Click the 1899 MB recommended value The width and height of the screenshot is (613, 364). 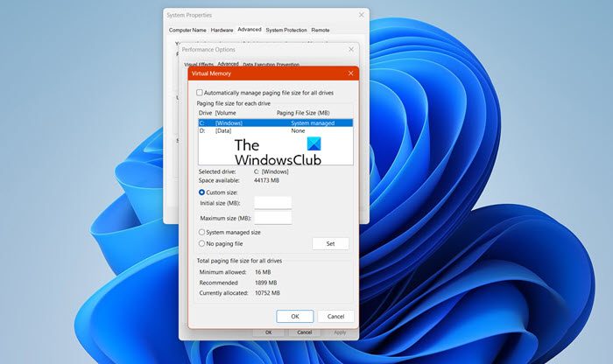pyautogui.click(x=266, y=283)
